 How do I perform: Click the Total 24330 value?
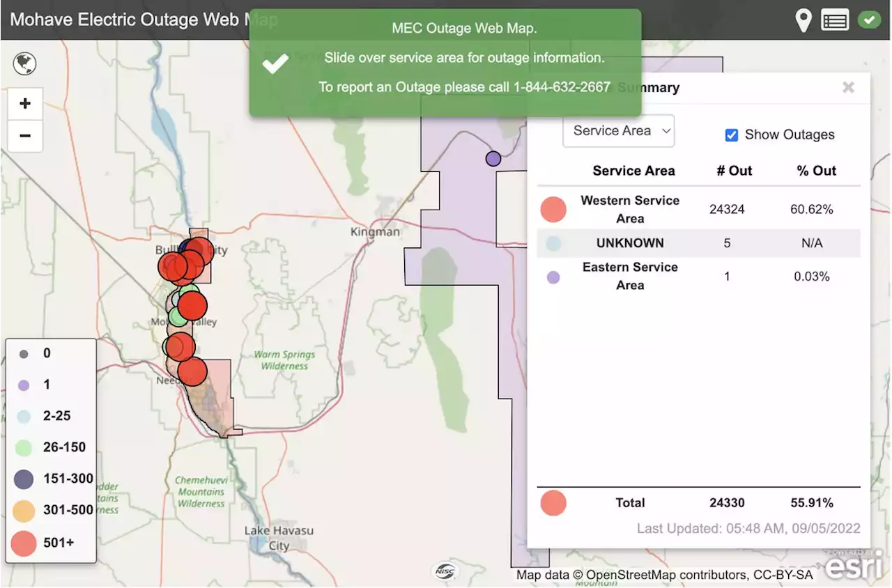(727, 502)
